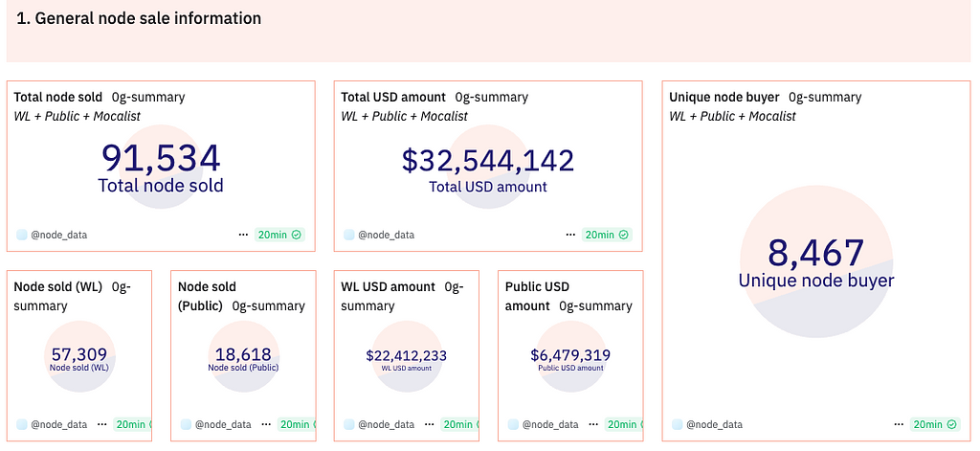Expand ellipsis menu in Unique node buyer panel
This screenshot has width=980, height=451.
pos(898,424)
